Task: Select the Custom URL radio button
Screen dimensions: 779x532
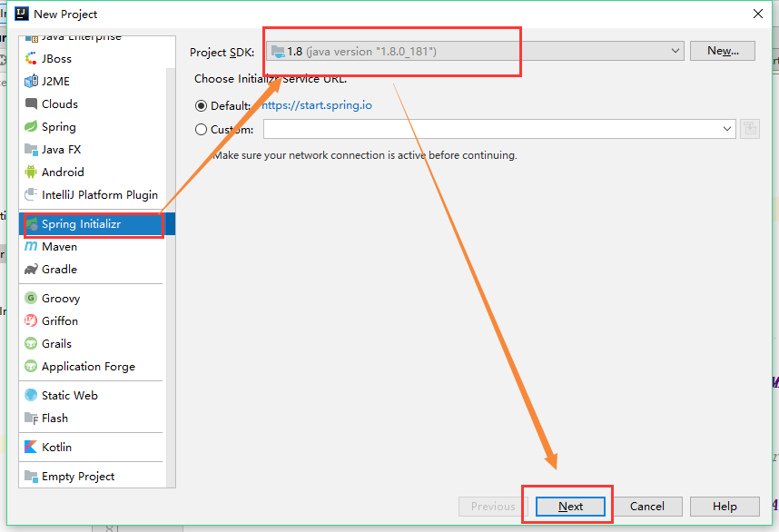Action: pyautogui.click(x=201, y=130)
